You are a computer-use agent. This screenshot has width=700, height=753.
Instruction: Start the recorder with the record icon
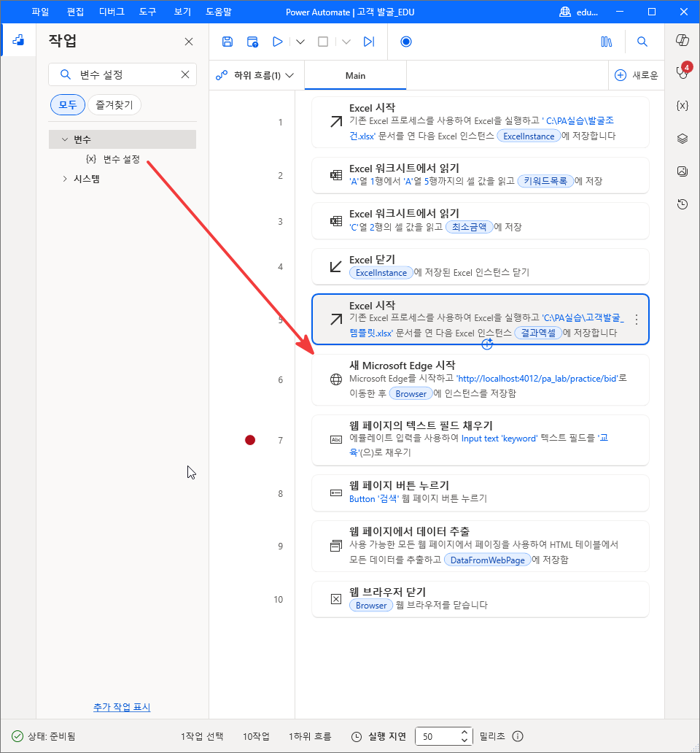click(x=406, y=42)
